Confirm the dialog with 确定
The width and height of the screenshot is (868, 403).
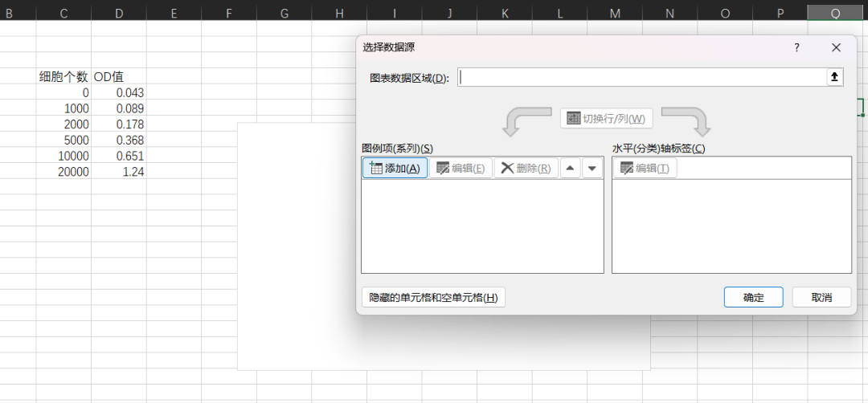[x=753, y=297]
